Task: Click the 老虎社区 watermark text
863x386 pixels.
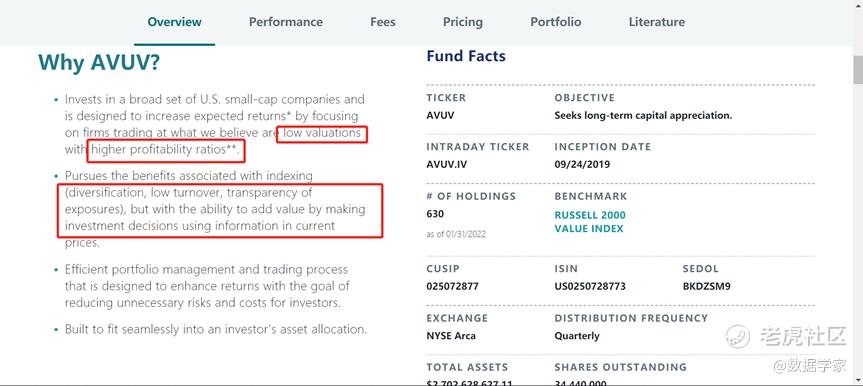Action: click(803, 336)
